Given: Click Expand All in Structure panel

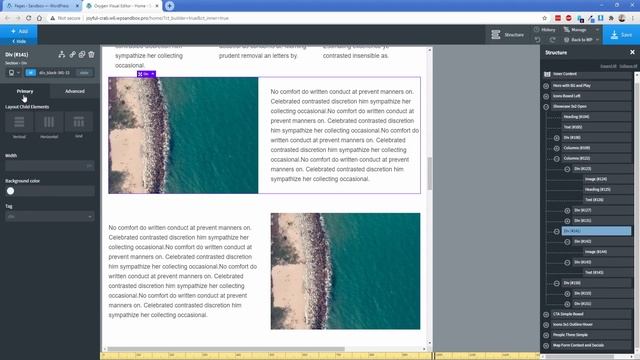Looking at the screenshot, I should [x=608, y=66].
